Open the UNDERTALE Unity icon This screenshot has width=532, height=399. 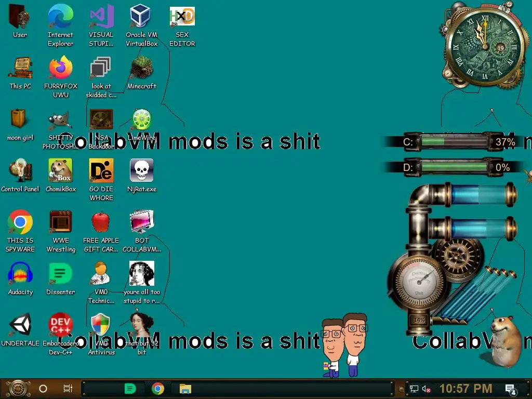[x=20, y=330]
